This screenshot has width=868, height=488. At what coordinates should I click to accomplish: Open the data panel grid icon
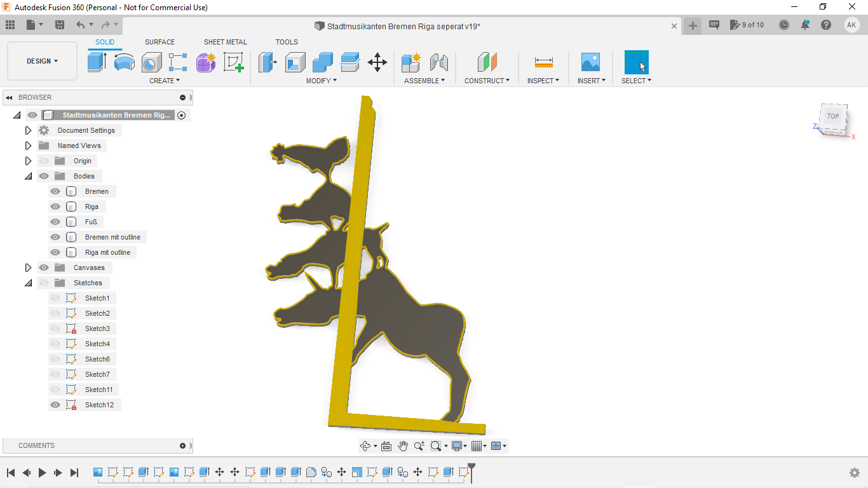click(10, 25)
